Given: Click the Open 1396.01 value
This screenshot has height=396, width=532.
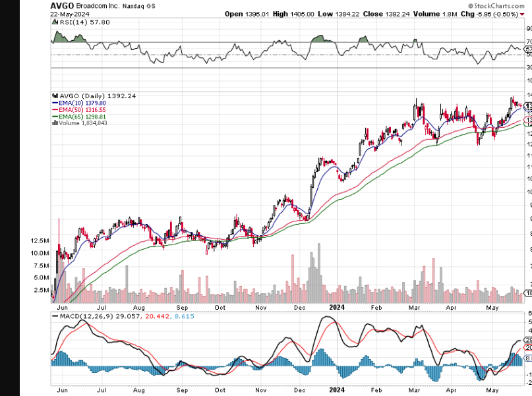Looking at the screenshot, I should (247, 14).
